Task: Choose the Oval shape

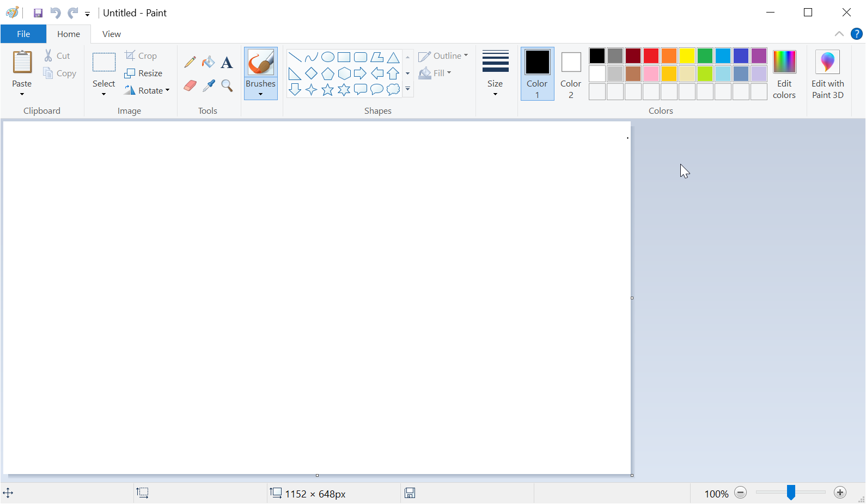Action: pyautogui.click(x=328, y=57)
